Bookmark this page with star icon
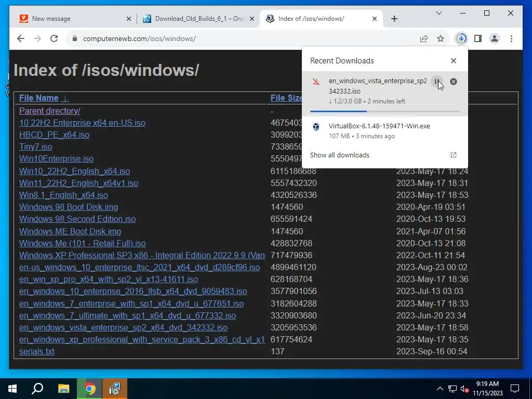This screenshot has width=532, height=399. tap(441, 38)
